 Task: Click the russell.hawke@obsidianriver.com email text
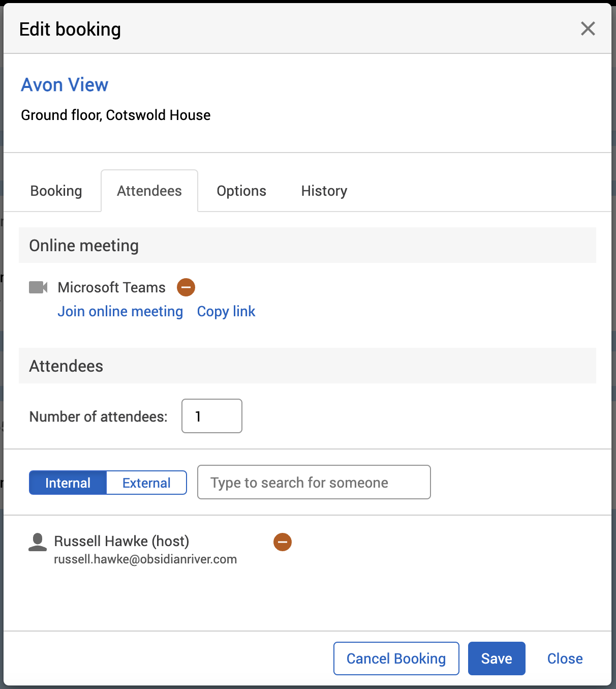click(145, 559)
